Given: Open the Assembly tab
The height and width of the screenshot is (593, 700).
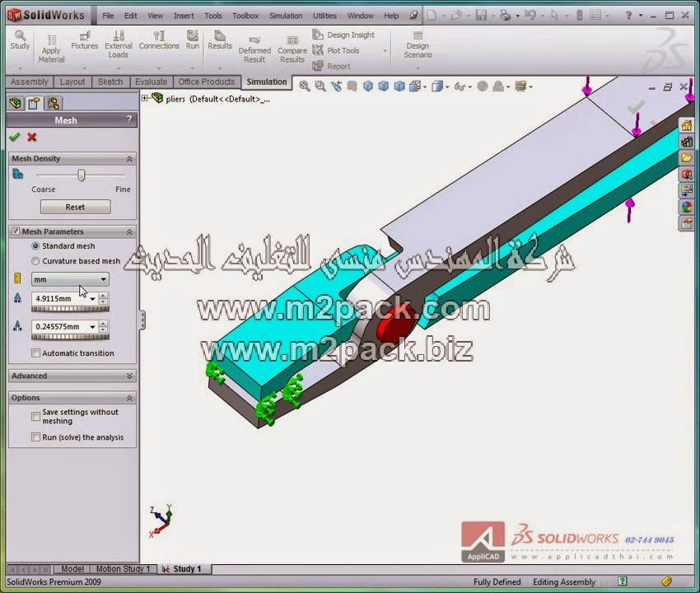Looking at the screenshot, I should point(30,82).
